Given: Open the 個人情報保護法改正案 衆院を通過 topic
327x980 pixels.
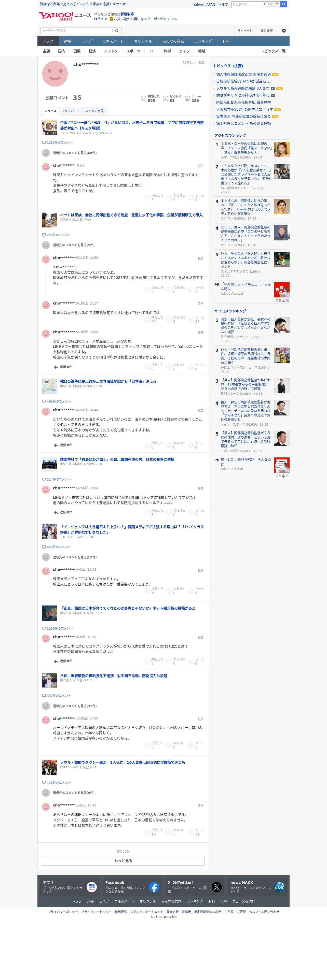Looking at the screenshot, I should 244,75.
